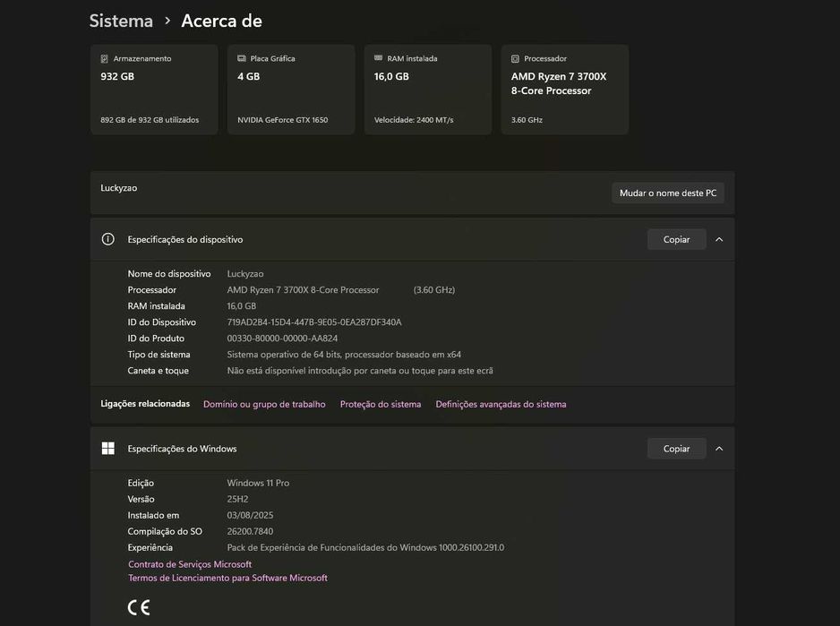Click the 3.60 GHz text in processor card

coord(527,120)
